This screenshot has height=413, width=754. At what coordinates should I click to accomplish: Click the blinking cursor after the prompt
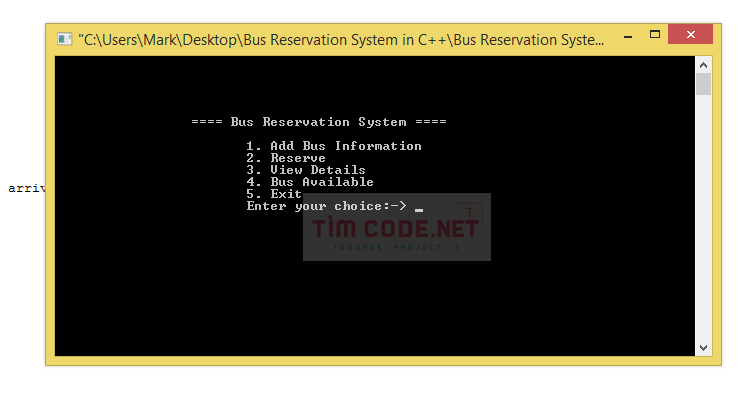click(419, 210)
